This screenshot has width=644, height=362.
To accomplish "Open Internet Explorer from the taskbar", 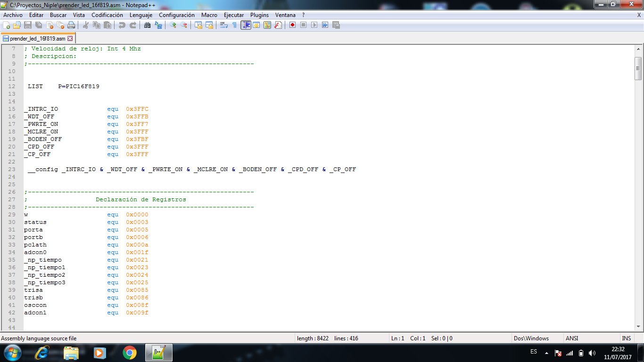I will [42, 352].
